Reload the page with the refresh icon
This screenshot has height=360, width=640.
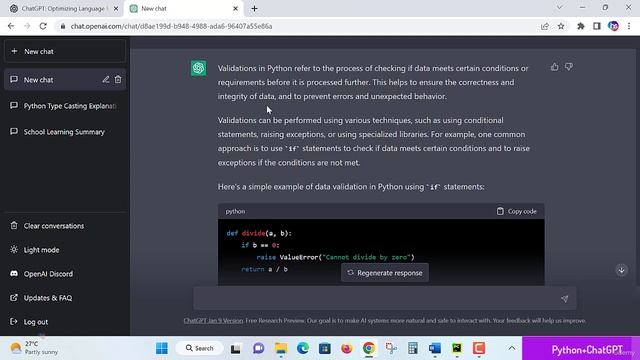43,26
